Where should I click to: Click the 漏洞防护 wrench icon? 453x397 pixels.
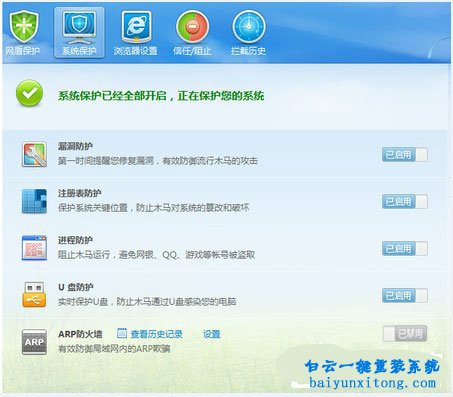tap(34, 154)
